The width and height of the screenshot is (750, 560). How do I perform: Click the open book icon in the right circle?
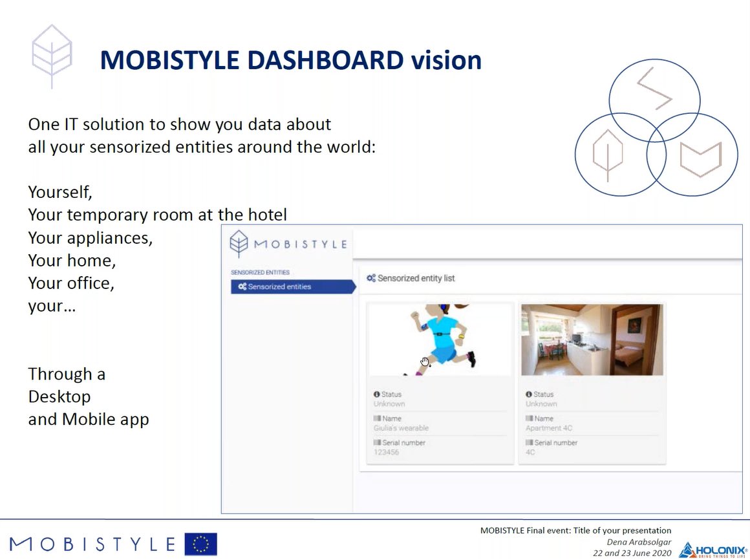[701, 159]
